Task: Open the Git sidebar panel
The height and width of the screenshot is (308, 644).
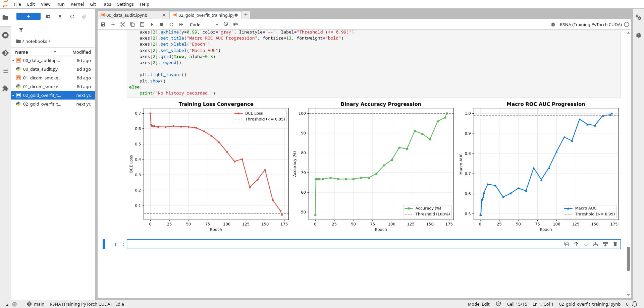Action: tap(5, 53)
